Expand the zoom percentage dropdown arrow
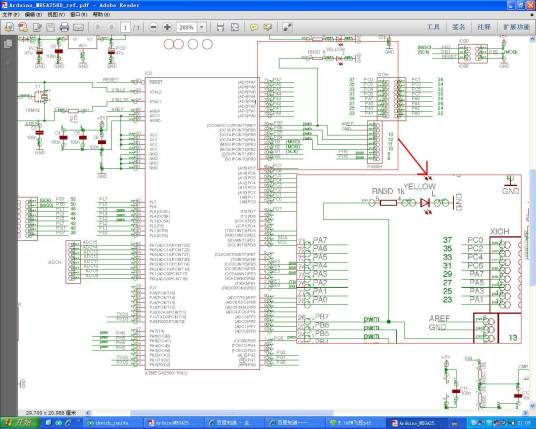The height and width of the screenshot is (429, 536). [202, 27]
